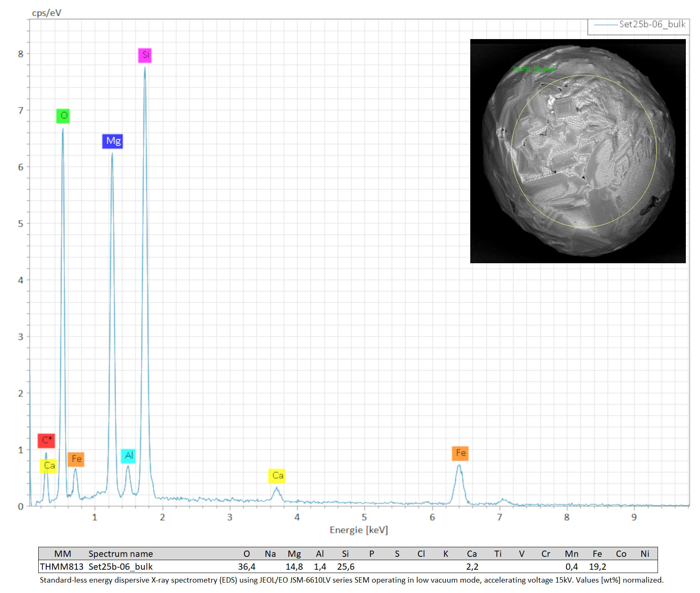Click the Ca label near 3.7 keV
This screenshot has width=700, height=593.
[x=277, y=476]
